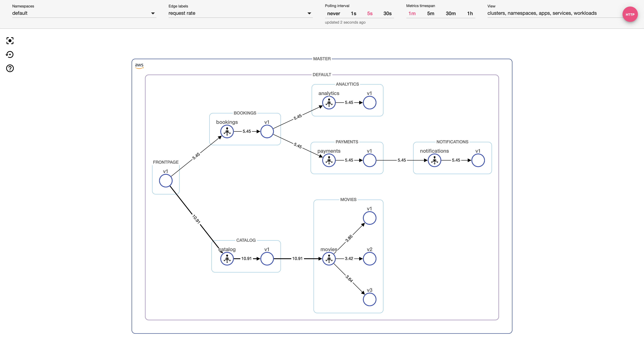This screenshot has width=644, height=343.
Task: Click the MOVIES app box label
Action: [x=348, y=200]
